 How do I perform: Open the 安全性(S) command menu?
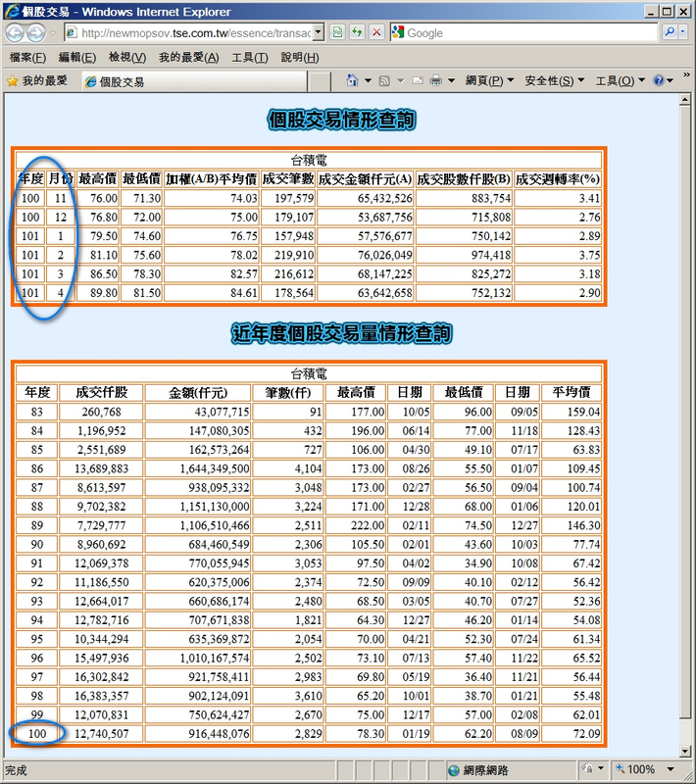point(554,80)
